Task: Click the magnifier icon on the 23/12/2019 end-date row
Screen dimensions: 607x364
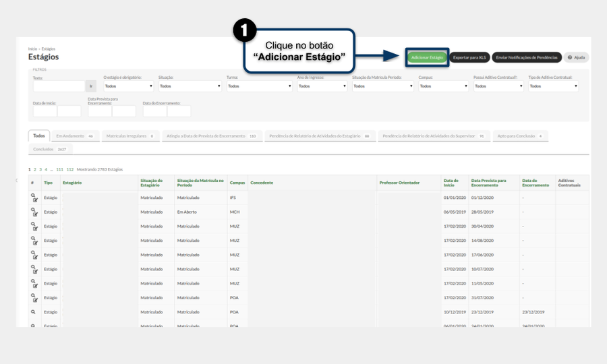Action: tap(33, 312)
